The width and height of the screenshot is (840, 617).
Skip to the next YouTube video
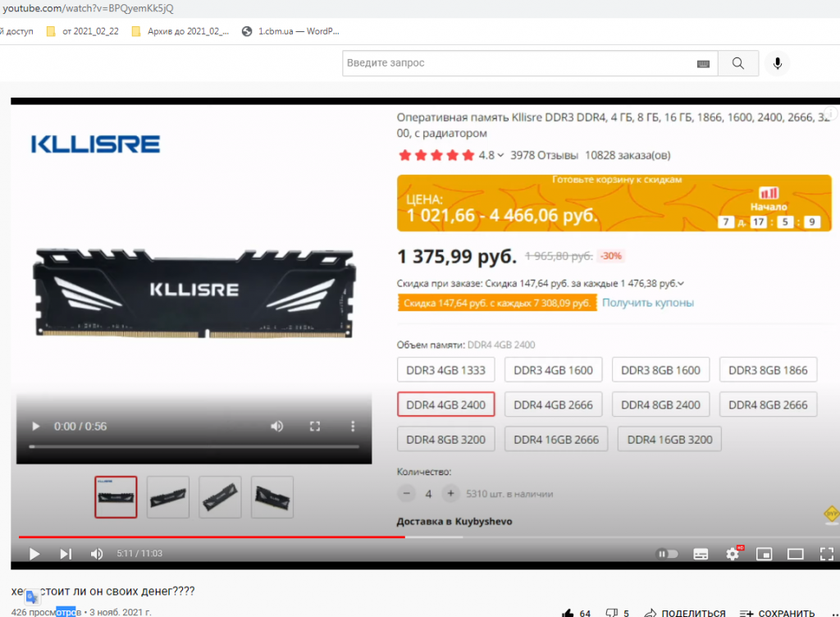(x=66, y=554)
